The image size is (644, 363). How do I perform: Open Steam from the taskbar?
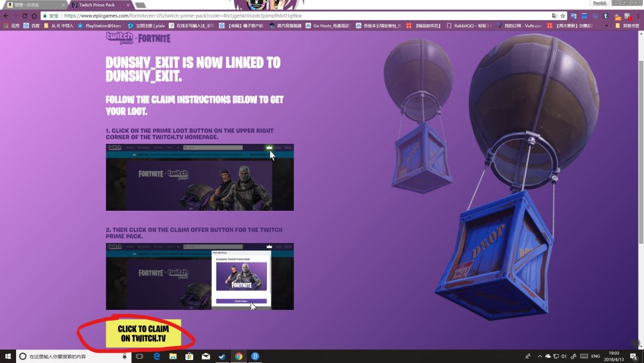222,356
